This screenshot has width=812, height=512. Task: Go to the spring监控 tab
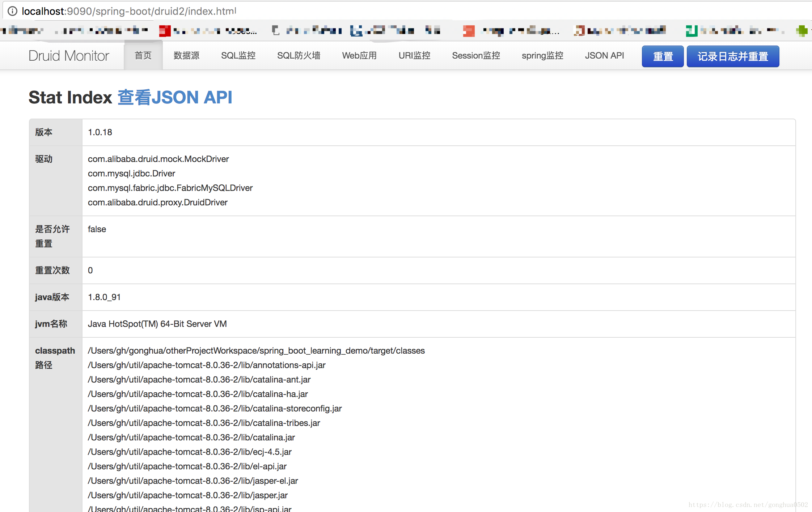click(x=542, y=56)
